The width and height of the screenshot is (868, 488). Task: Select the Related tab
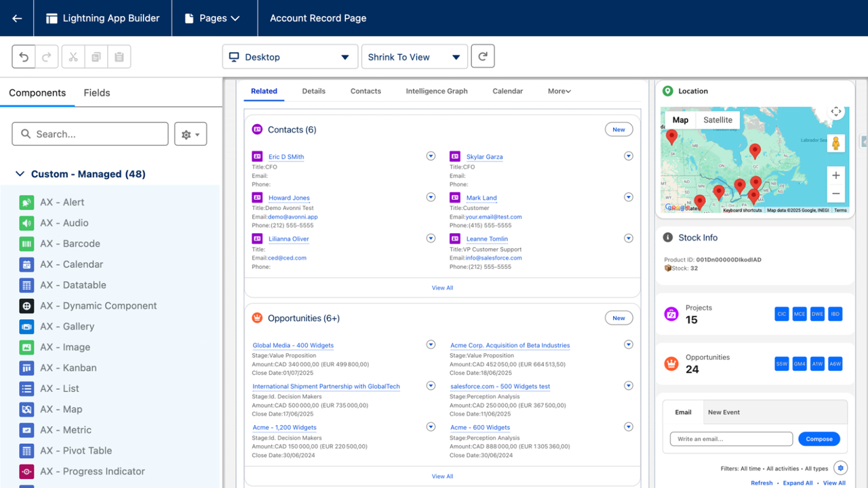click(x=264, y=91)
